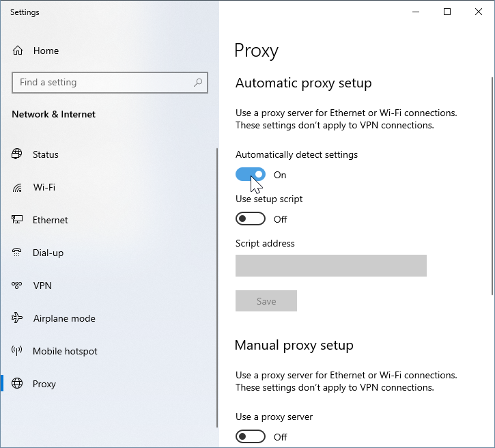Click the Script address field

331,266
